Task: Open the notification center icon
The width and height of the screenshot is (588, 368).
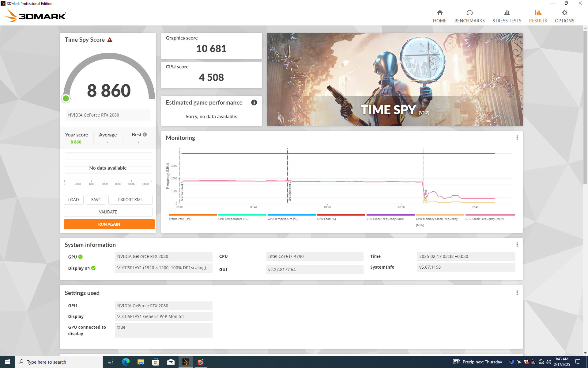Action: pyautogui.click(x=578, y=362)
